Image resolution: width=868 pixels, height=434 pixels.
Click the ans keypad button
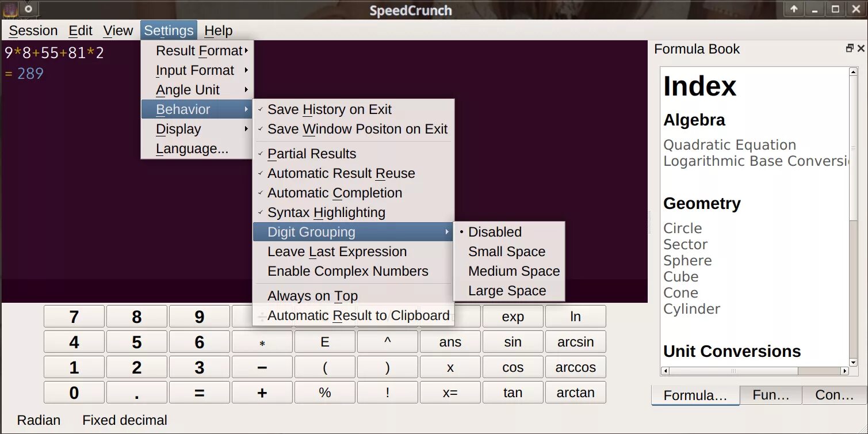click(x=450, y=342)
